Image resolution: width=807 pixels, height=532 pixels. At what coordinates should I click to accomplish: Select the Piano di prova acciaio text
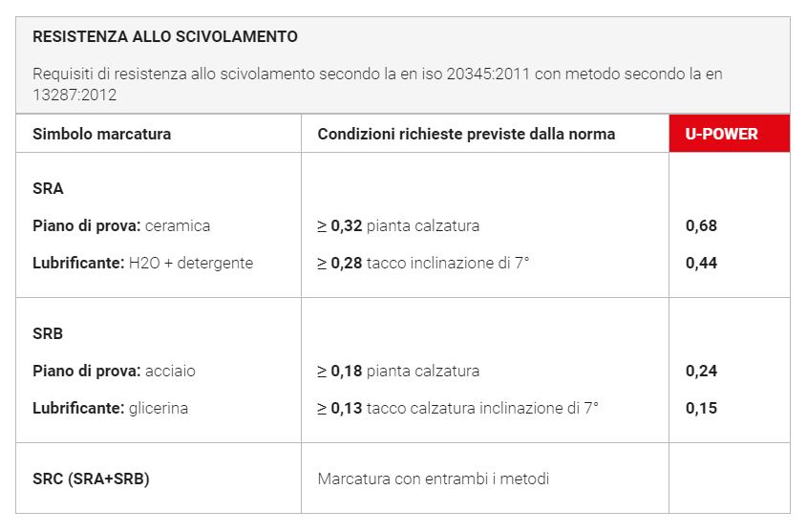tap(114, 371)
